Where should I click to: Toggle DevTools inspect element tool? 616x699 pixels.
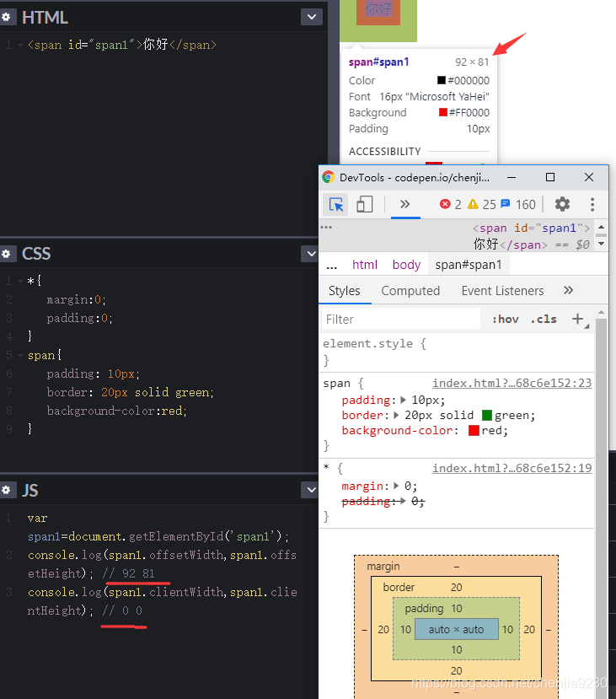tap(336, 205)
